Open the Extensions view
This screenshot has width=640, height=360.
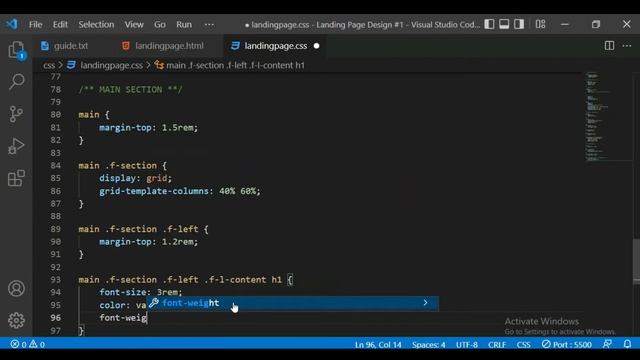tap(16, 178)
